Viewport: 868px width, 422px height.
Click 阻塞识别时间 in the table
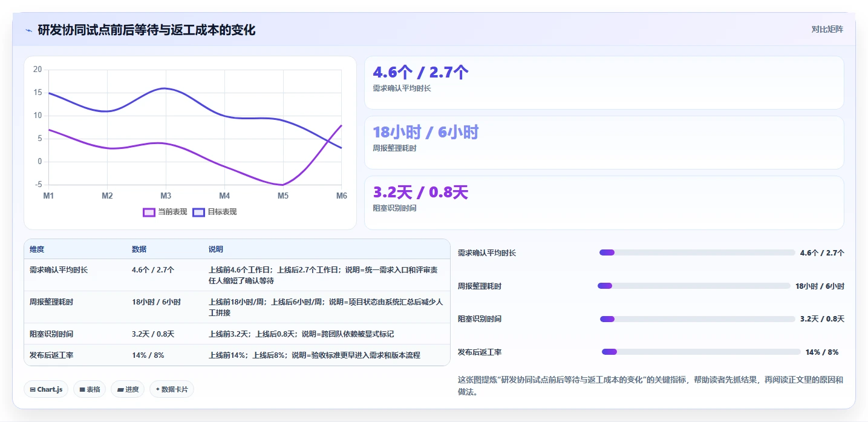[x=51, y=334]
